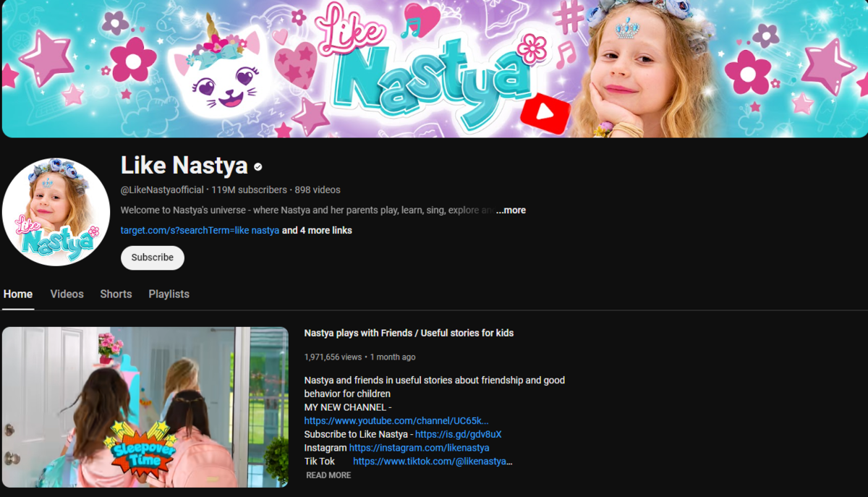This screenshot has width=868, height=497.
Task: Open the Playlists tab
Action: (169, 294)
